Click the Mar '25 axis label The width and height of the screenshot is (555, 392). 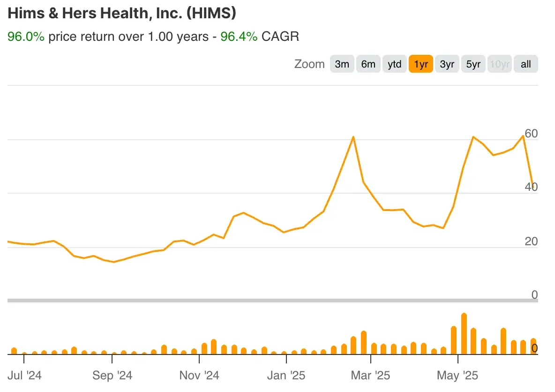370,376
